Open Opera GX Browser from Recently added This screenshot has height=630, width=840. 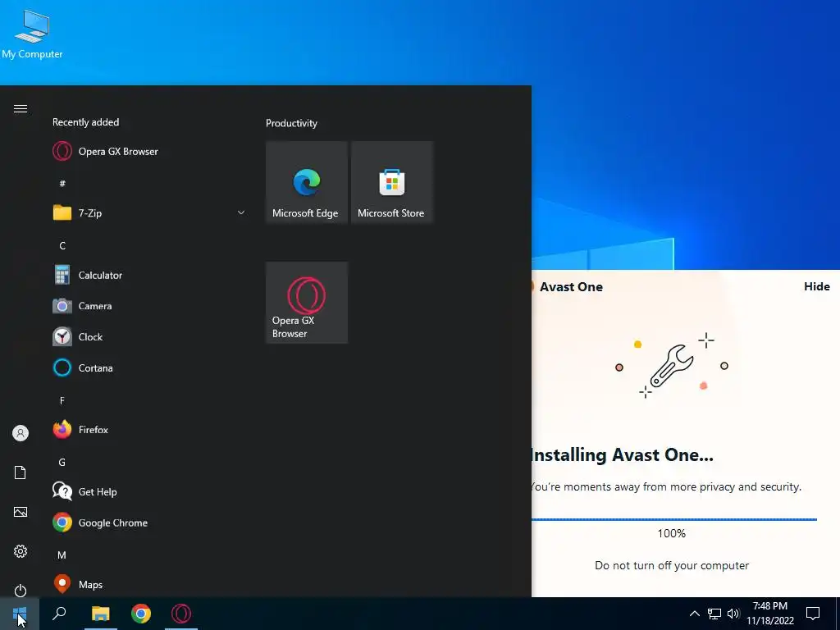point(148,152)
